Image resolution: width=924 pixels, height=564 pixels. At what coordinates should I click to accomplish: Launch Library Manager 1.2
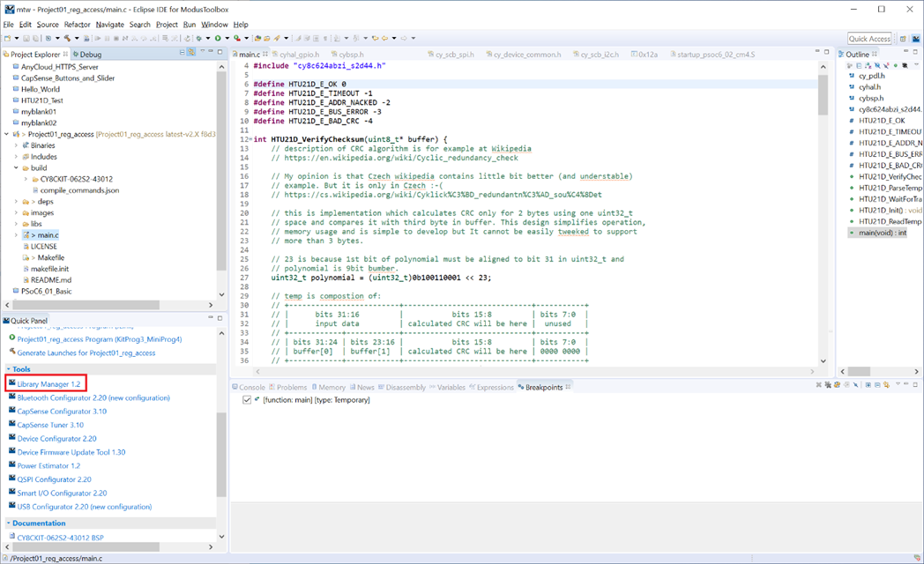coord(48,384)
